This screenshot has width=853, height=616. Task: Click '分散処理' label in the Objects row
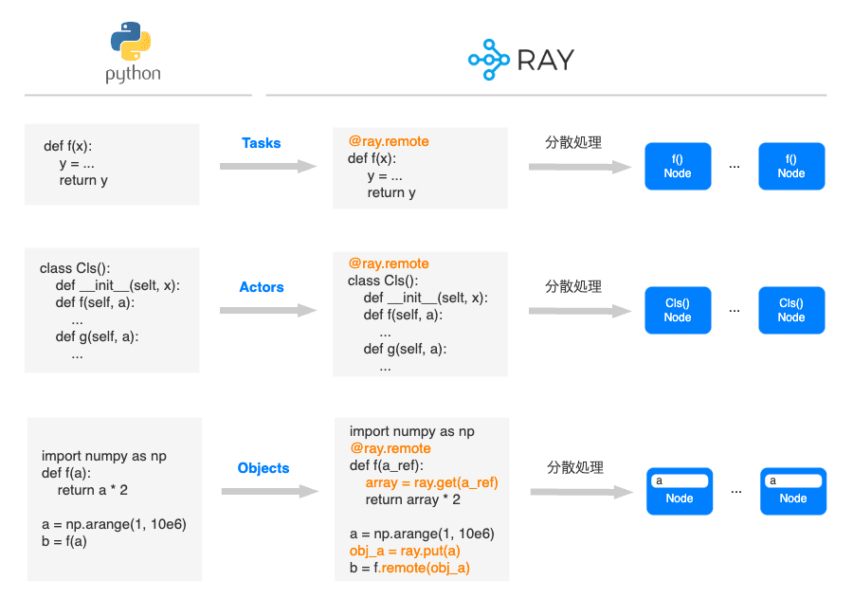(x=575, y=467)
